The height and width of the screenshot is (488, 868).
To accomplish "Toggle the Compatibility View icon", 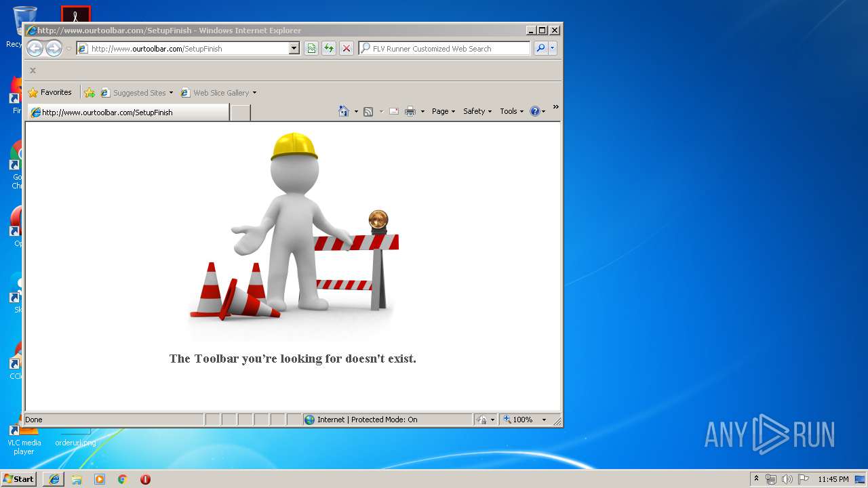I will pyautogui.click(x=311, y=48).
